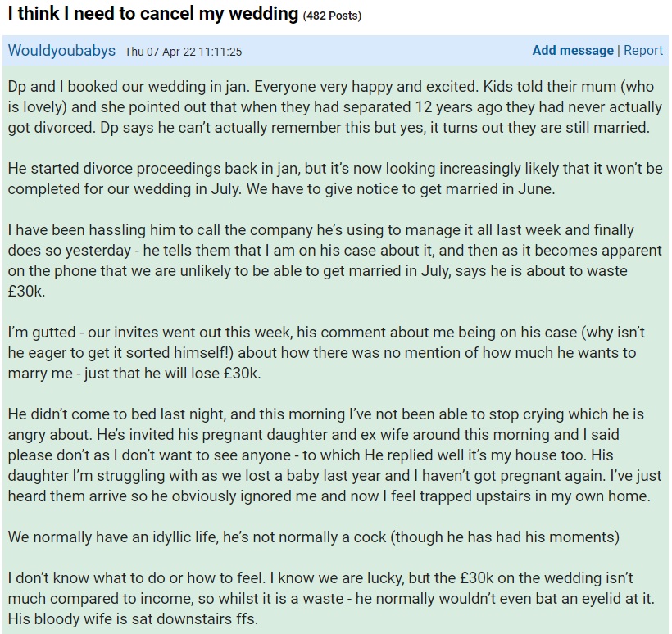The width and height of the screenshot is (672, 634).
Task: Click the paragraph starting "Dp and I booked"
Action: click(328, 107)
